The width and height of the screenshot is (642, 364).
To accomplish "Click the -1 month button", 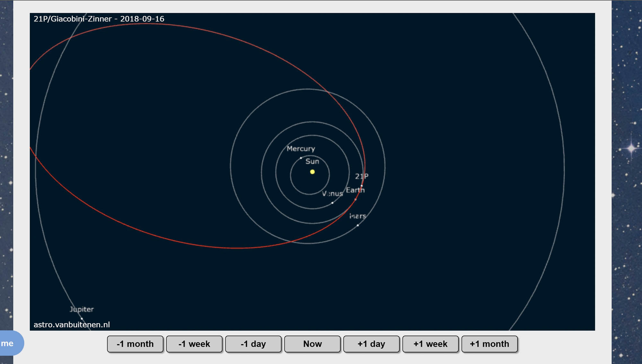I will pos(135,344).
